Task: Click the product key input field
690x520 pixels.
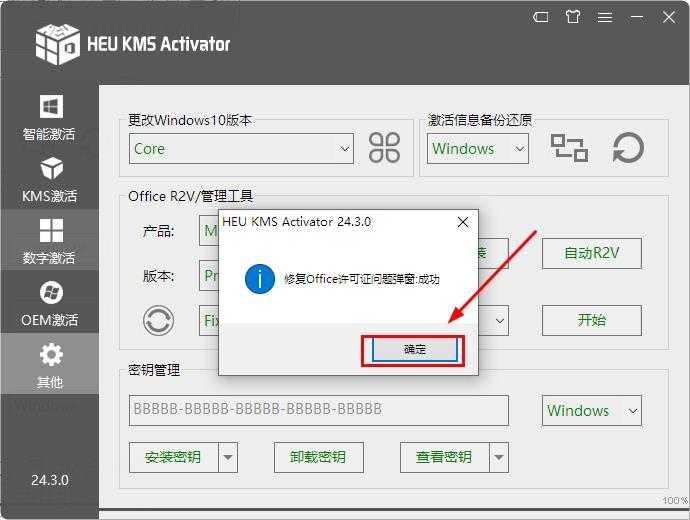Action: pyautogui.click(x=319, y=410)
